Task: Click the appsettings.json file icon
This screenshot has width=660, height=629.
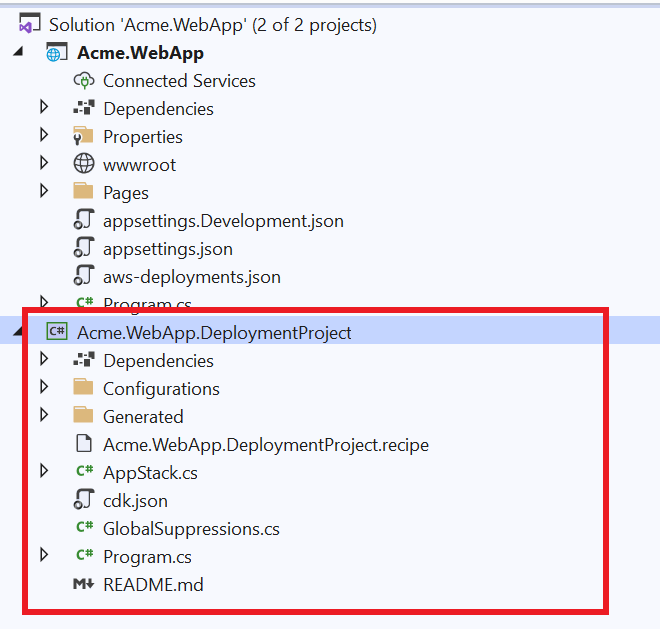Action: pos(84,248)
